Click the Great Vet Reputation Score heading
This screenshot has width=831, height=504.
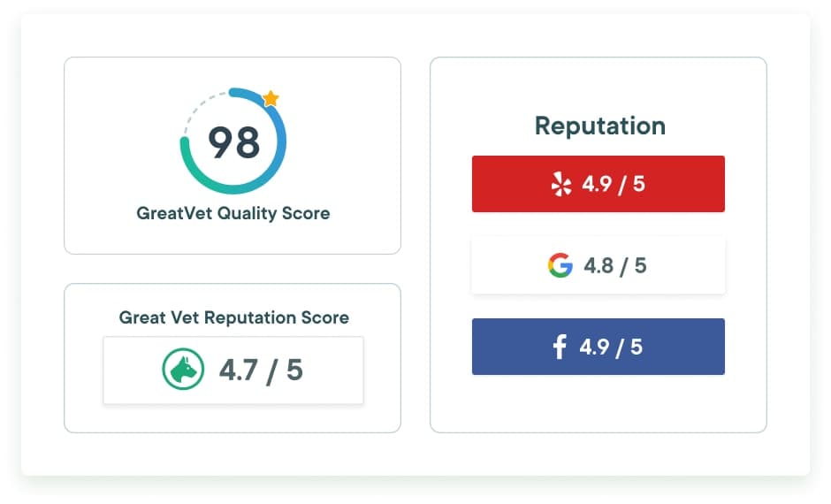pos(233,317)
